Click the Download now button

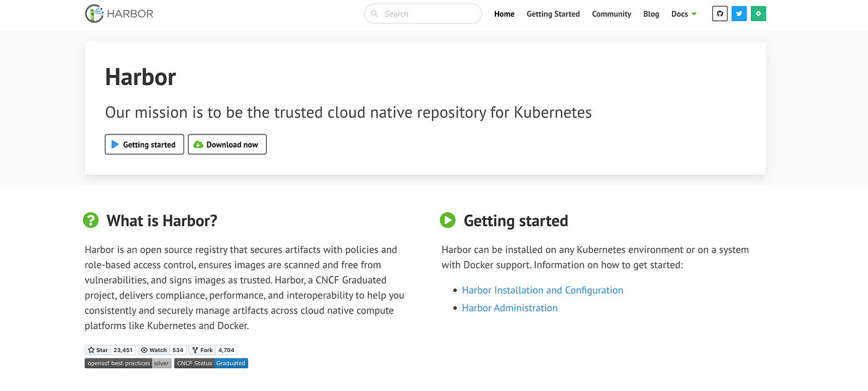pos(227,144)
